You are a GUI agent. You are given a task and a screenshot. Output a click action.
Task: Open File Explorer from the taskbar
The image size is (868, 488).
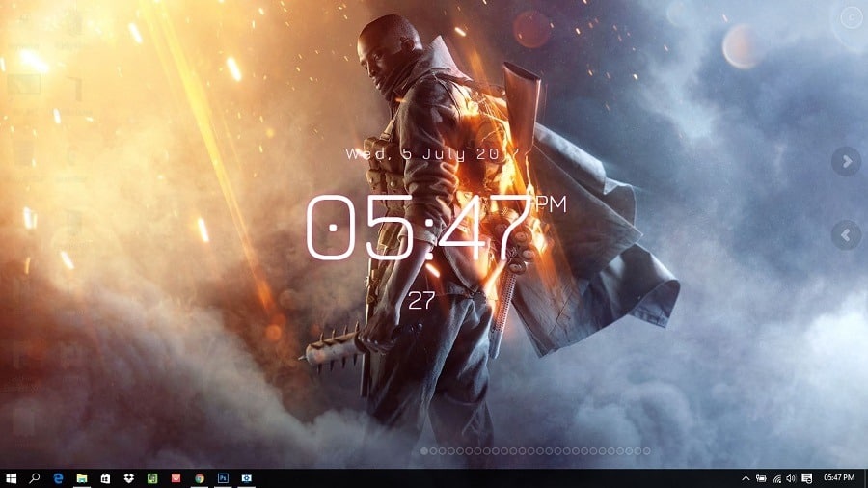click(x=82, y=478)
